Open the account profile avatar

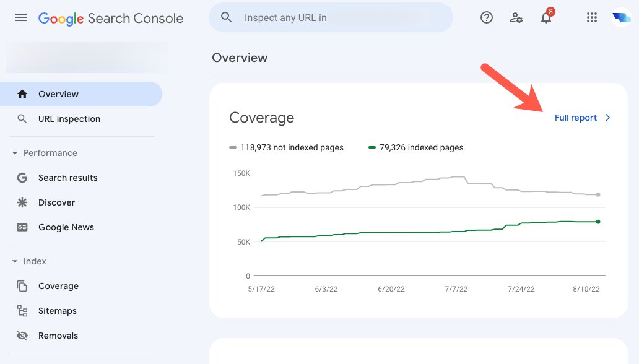(x=622, y=17)
